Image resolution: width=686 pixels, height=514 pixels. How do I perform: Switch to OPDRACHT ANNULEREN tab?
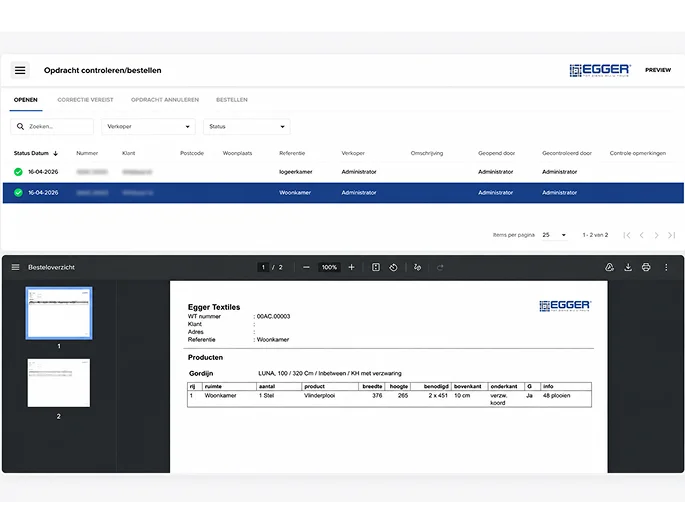165,100
